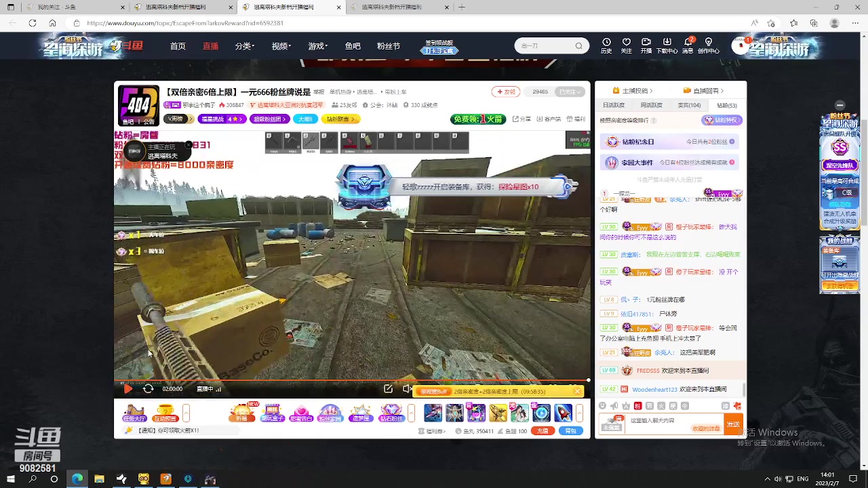Expand the arrow beside 钻石粉丝

click(411, 413)
